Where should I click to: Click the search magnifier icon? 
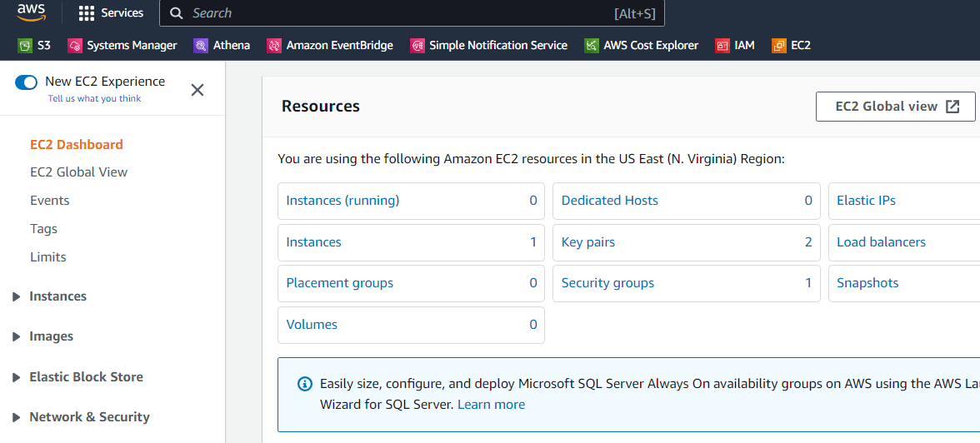pyautogui.click(x=177, y=13)
